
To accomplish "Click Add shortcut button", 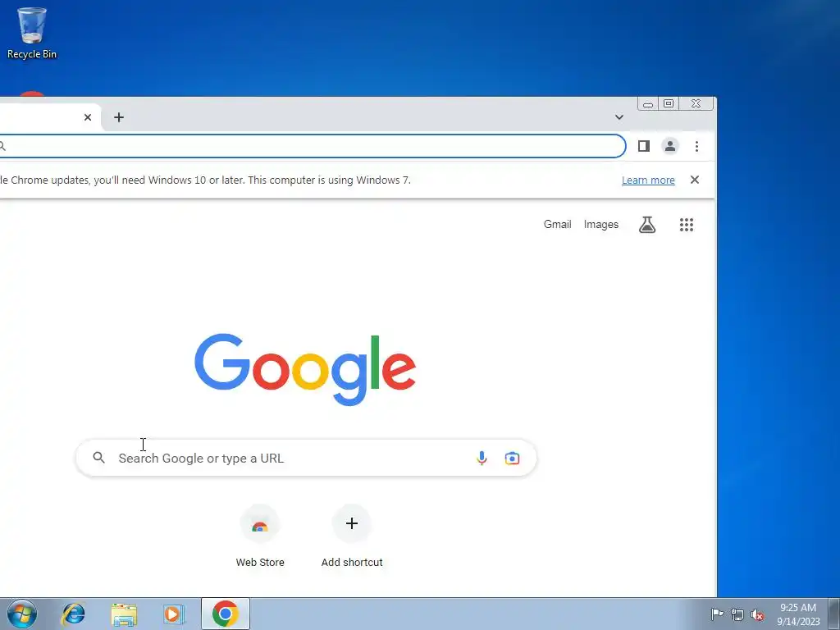I will [352, 536].
